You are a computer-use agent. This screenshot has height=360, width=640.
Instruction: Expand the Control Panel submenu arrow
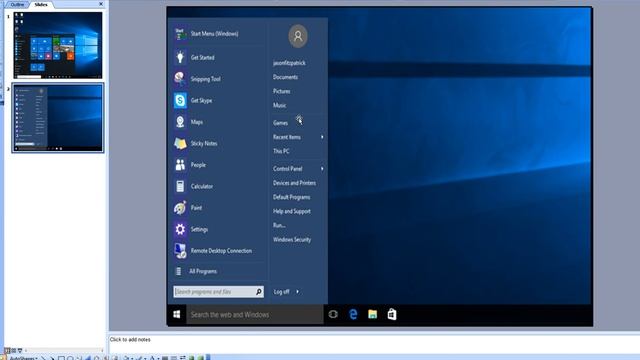[322, 168]
